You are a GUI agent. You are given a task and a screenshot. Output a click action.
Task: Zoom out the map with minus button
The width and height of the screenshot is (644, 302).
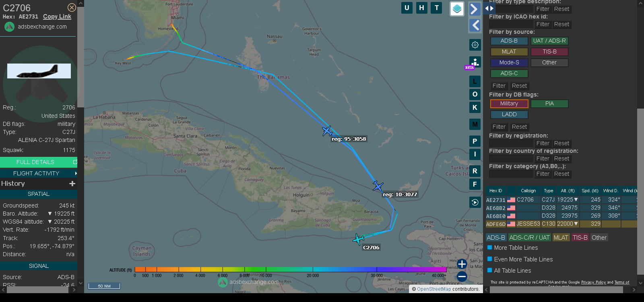pyautogui.click(x=462, y=276)
